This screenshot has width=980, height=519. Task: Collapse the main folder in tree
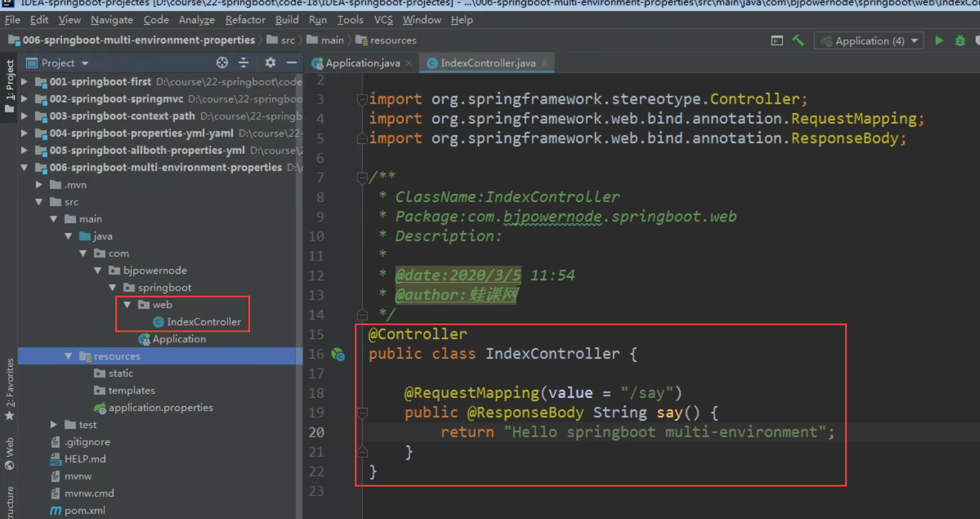tap(54, 219)
